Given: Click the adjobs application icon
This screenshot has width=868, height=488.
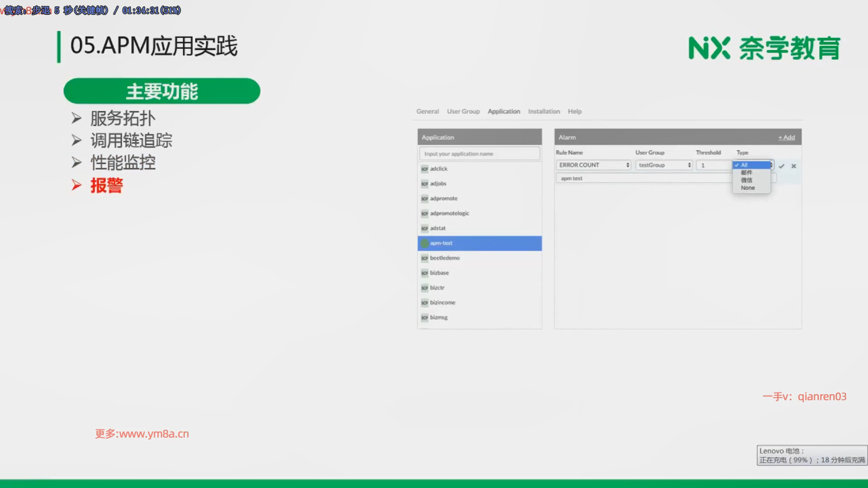Looking at the screenshot, I should (x=425, y=183).
